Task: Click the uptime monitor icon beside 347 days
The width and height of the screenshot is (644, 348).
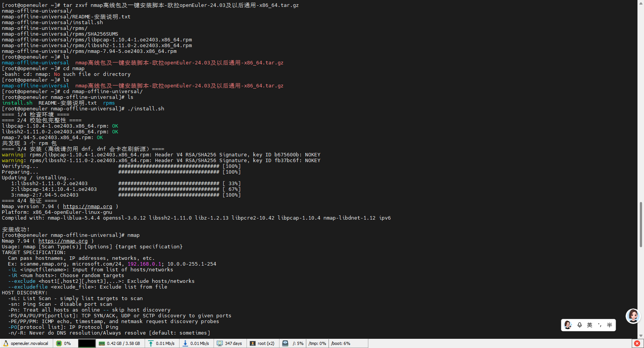Action: click(220, 343)
